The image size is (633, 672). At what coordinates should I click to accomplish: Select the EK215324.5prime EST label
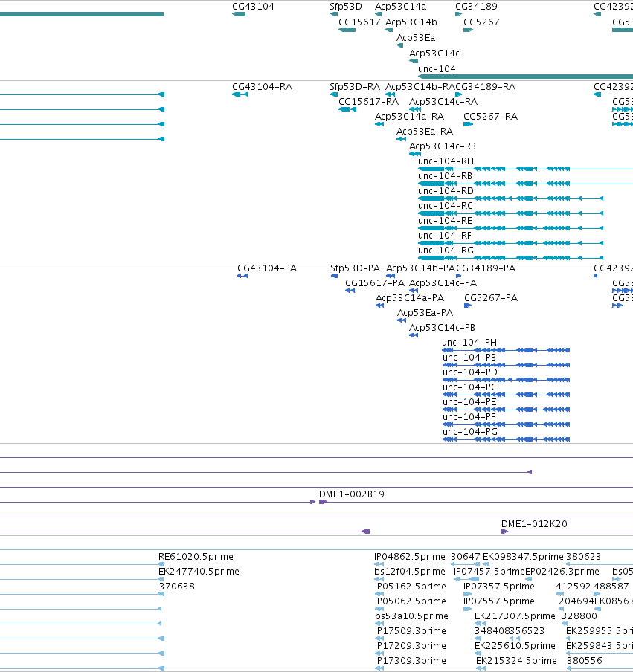click(x=516, y=660)
